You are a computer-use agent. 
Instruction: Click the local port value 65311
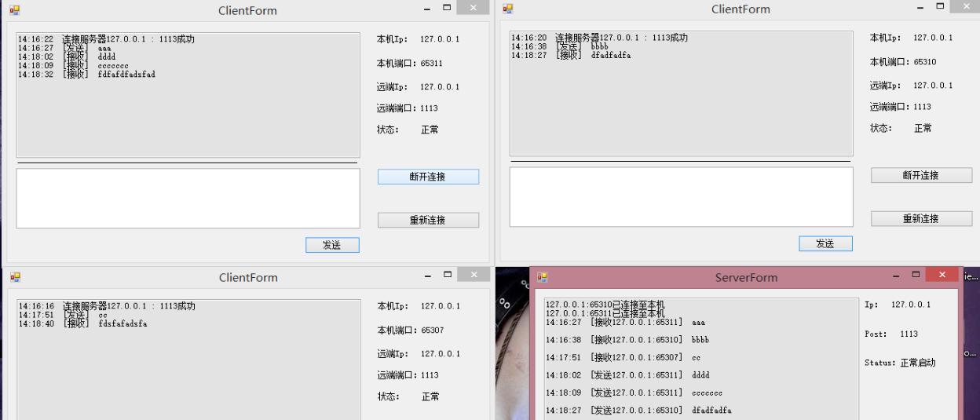[x=432, y=64]
